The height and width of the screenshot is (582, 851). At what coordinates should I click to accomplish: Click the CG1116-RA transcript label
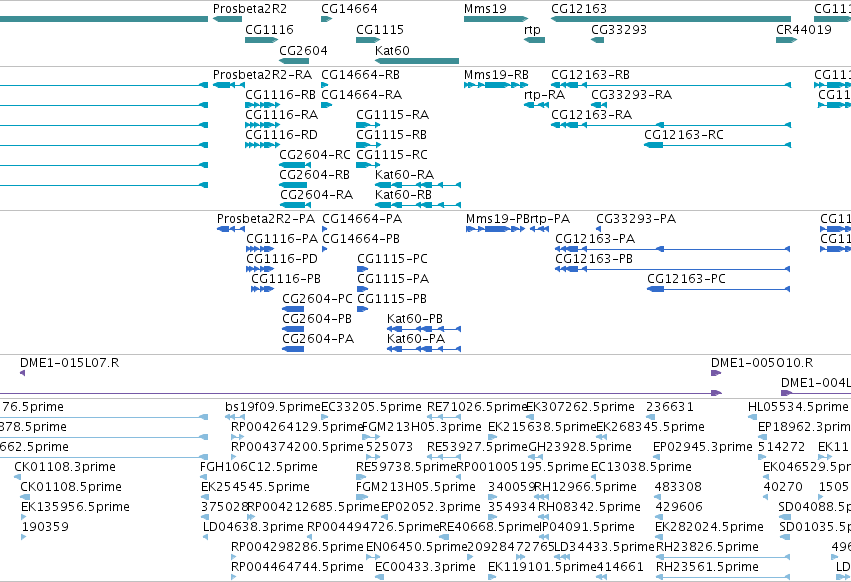(x=282, y=115)
